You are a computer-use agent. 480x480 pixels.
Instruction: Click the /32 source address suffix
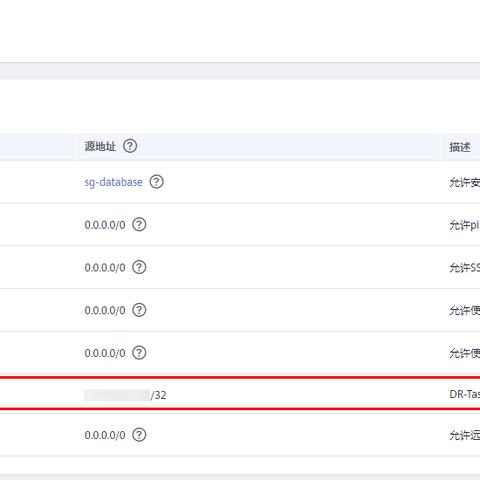pyautogui.click(x=158, y=395)
